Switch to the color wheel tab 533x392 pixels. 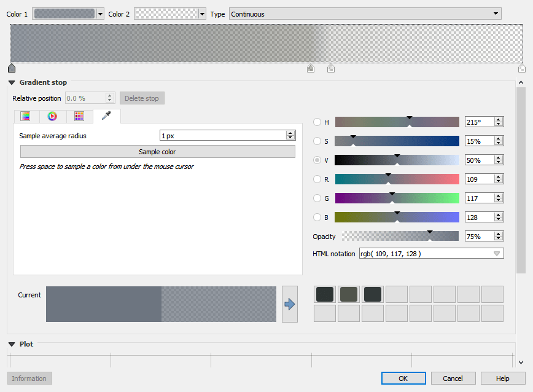click(52, 116)
